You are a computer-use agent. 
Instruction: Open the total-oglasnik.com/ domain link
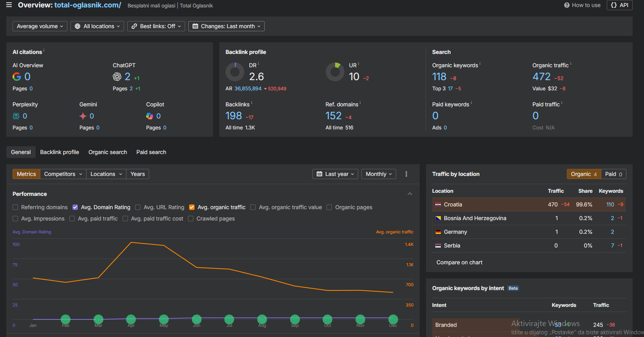[88, 5]
